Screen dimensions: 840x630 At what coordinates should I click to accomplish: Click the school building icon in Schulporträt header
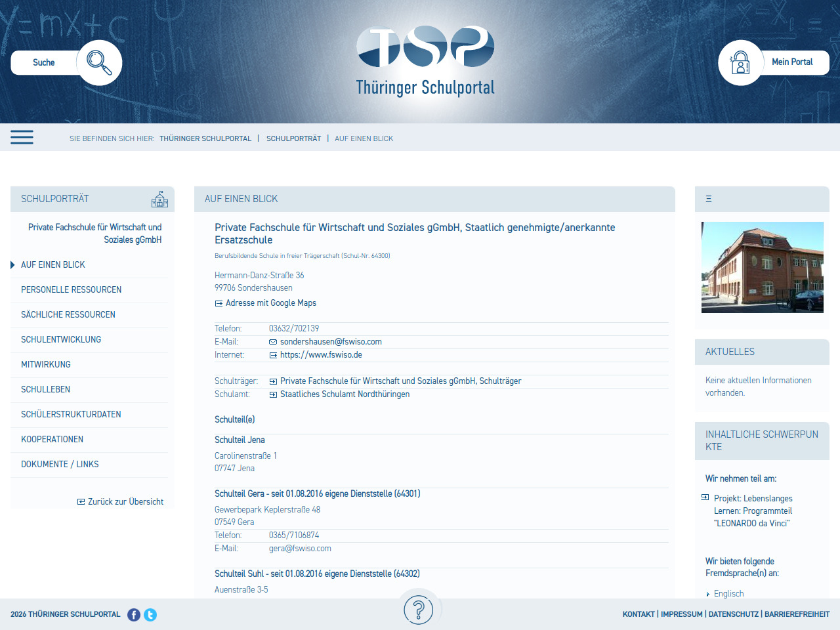pyautogui.click(x=159, y=199)
